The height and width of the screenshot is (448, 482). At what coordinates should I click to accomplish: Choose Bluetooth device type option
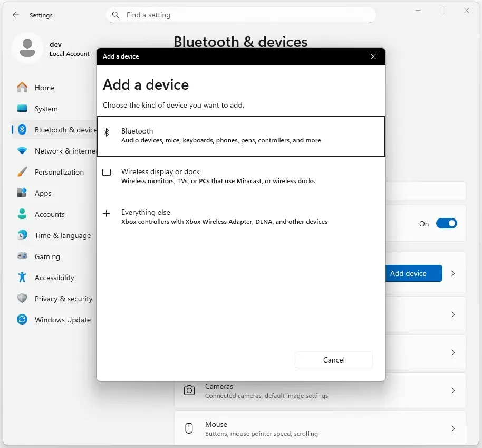240,136
